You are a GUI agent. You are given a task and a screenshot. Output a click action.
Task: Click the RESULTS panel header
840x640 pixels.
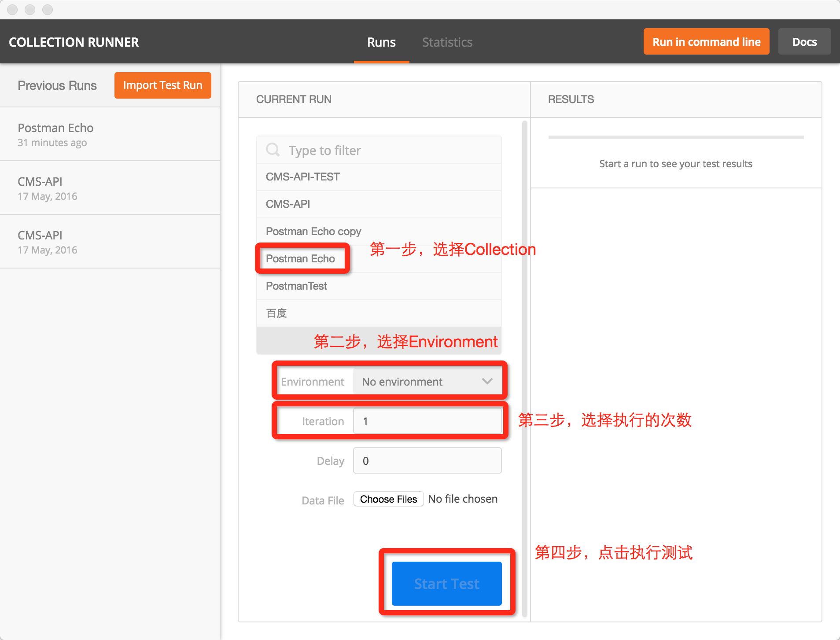coord(676,99)
